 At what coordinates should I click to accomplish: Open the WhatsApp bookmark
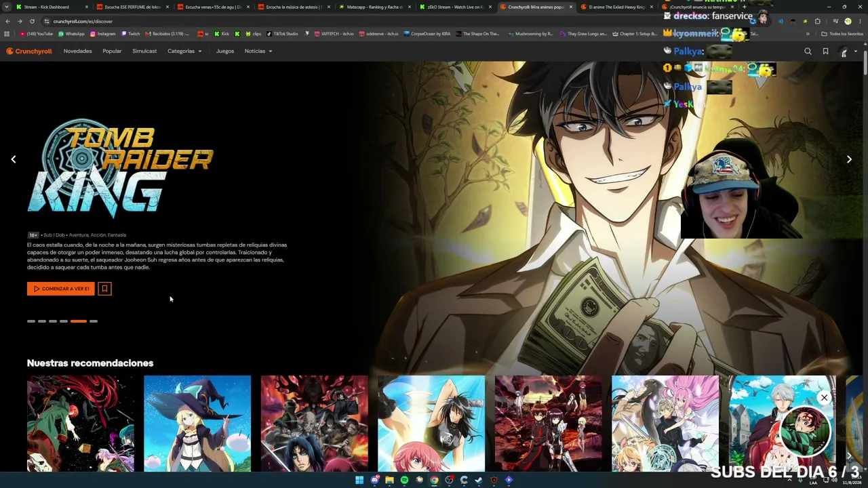71,33
